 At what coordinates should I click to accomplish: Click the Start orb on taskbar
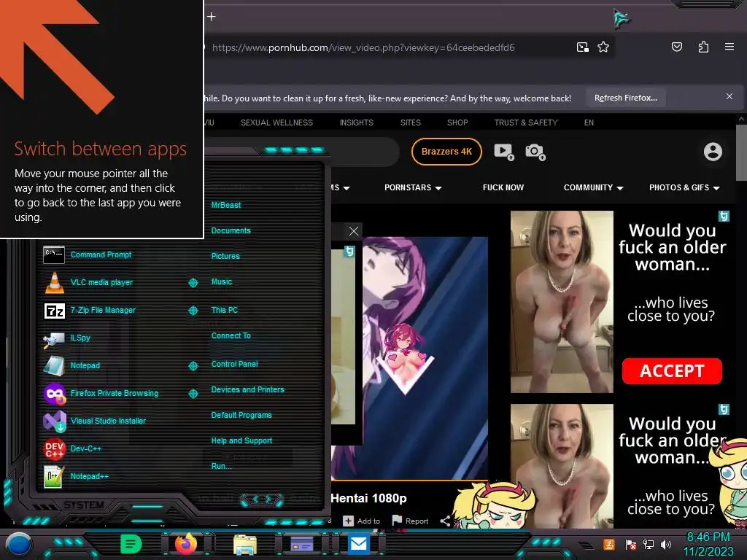click(x=18, y=544)
